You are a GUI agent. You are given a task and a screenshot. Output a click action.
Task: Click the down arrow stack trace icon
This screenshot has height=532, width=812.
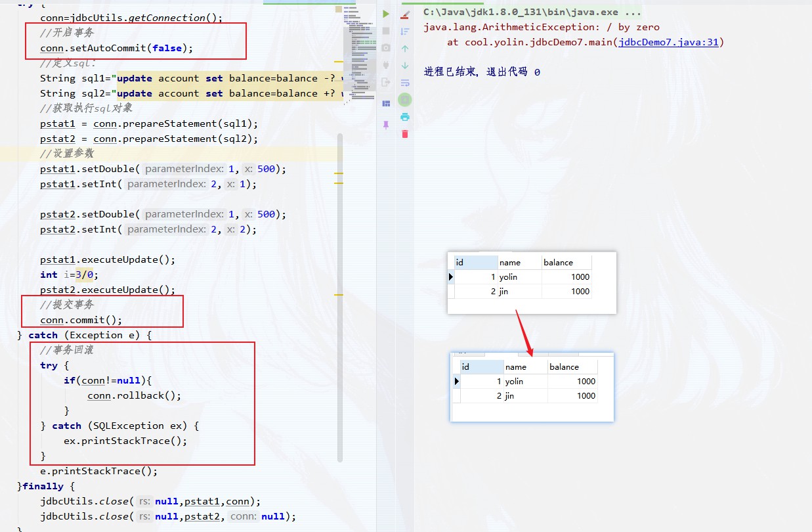(x=405, y=66)
